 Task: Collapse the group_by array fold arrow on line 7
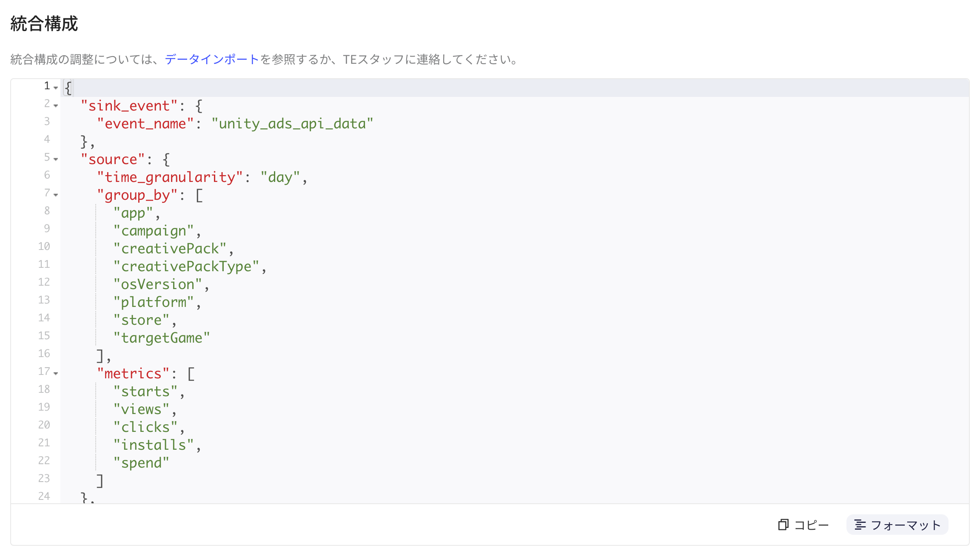[x=56, y=195]
